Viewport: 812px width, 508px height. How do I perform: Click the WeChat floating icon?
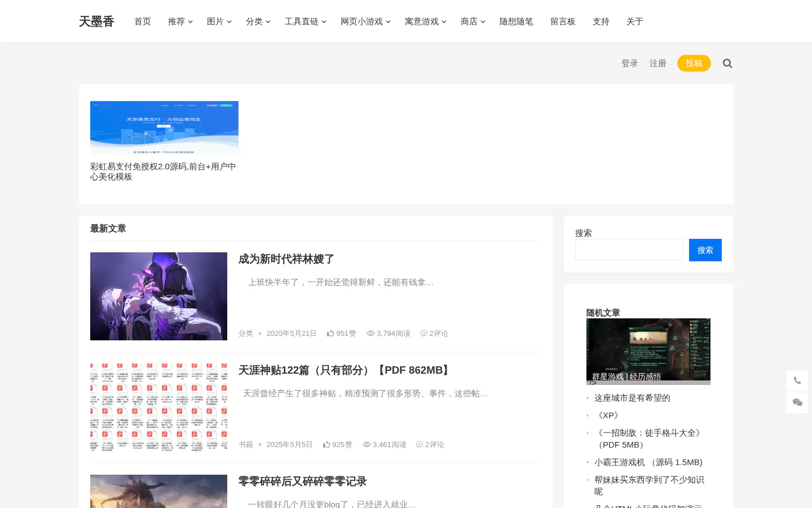coord(797,402)
